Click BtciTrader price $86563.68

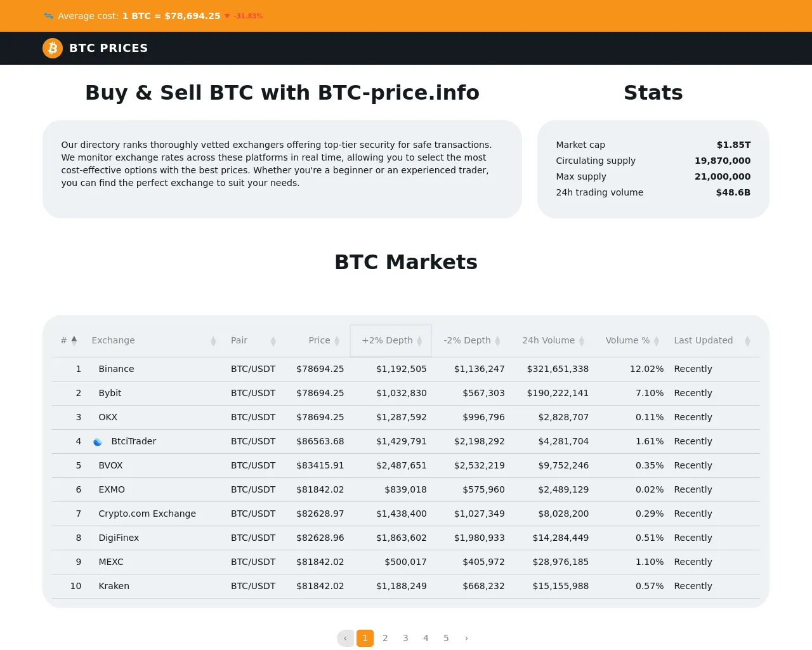[320, 441]
